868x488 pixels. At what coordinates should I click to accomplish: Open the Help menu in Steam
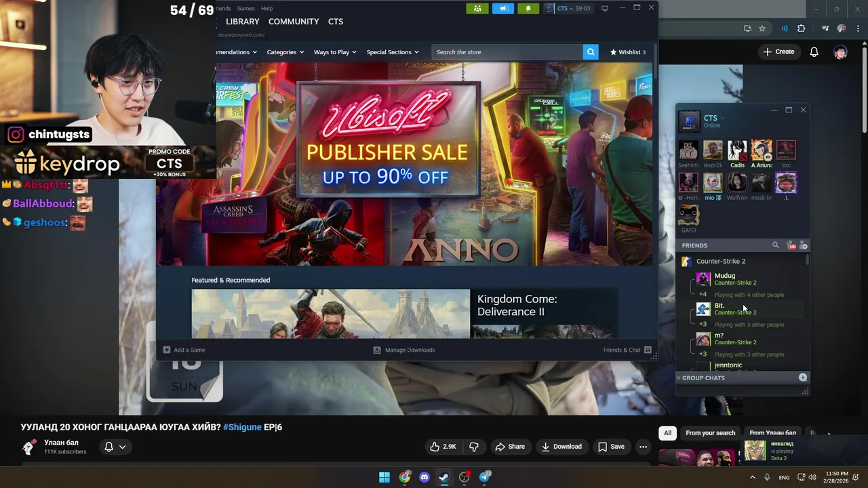(x=267, y=8)
